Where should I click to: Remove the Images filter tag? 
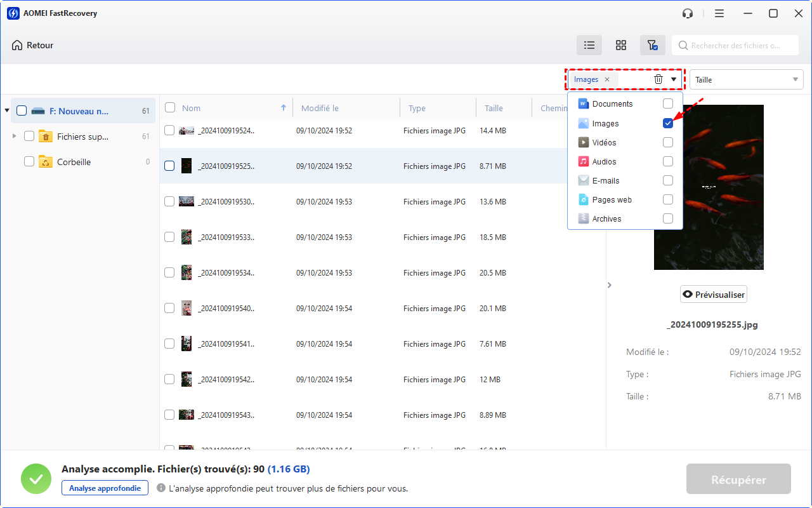[607, 79]
